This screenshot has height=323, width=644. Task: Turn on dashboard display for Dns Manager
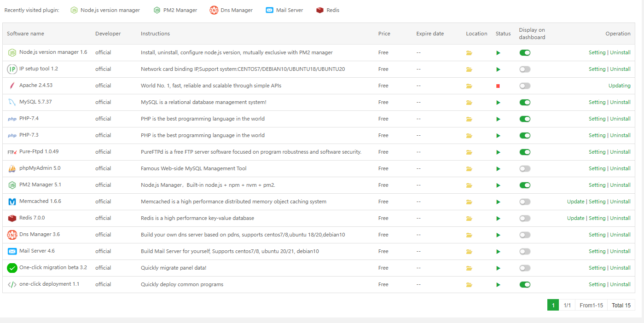coord(525,235)
